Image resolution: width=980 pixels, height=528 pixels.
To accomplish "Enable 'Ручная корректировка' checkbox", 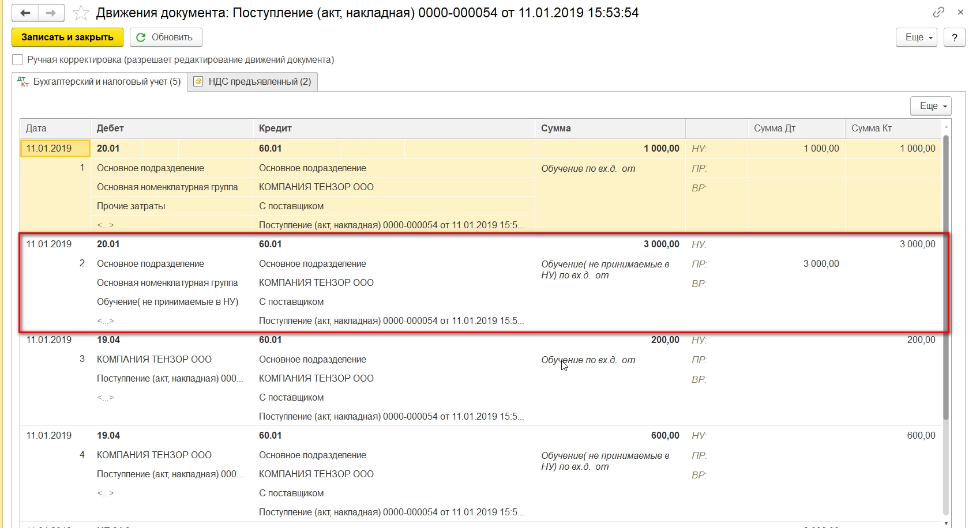I will [x=18, y=60].
